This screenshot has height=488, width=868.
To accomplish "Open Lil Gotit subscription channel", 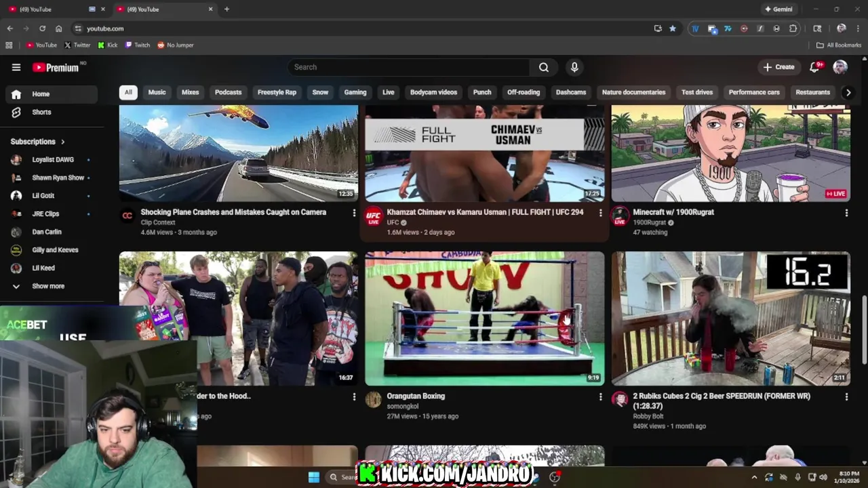I will coord(51,195).
